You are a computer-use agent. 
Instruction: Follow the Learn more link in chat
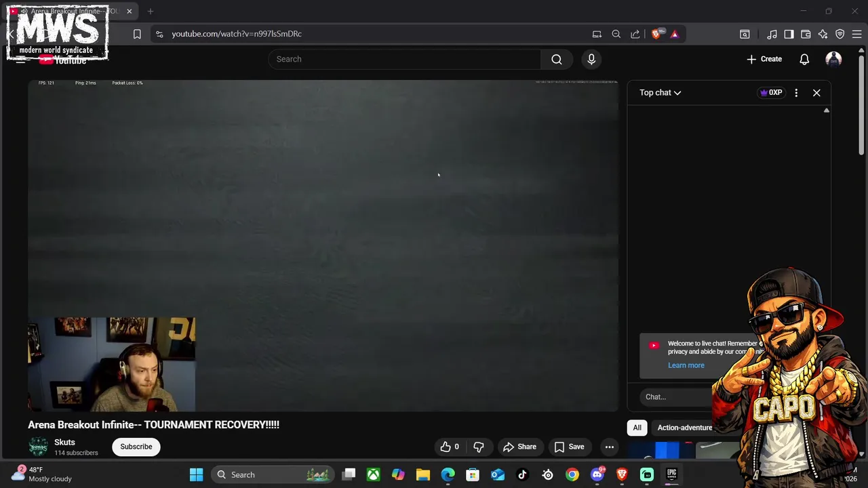[686, 365]
